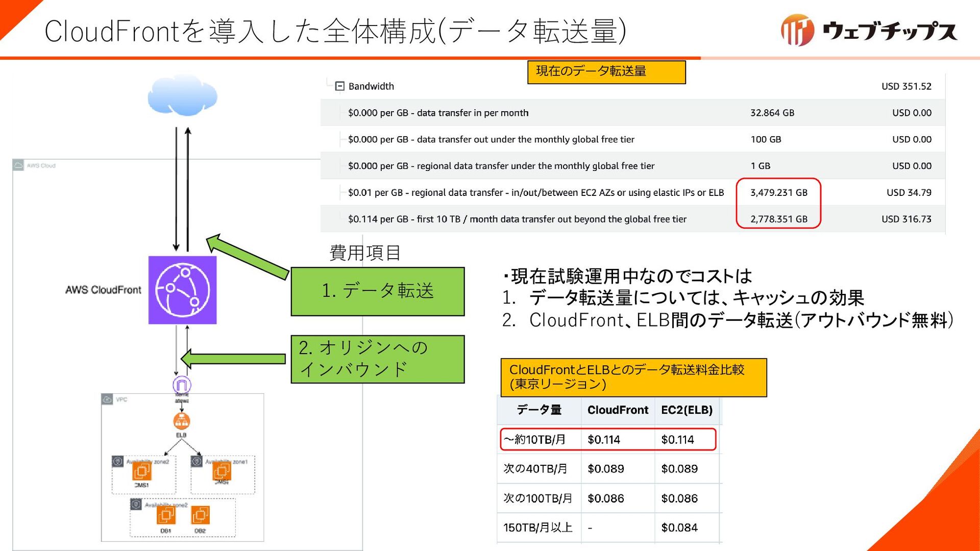The width and height of the screenshot is (980, 551).
Task: Click the AWS CloudFront label text
Action: pyautogui.click(x=103, y=290)
